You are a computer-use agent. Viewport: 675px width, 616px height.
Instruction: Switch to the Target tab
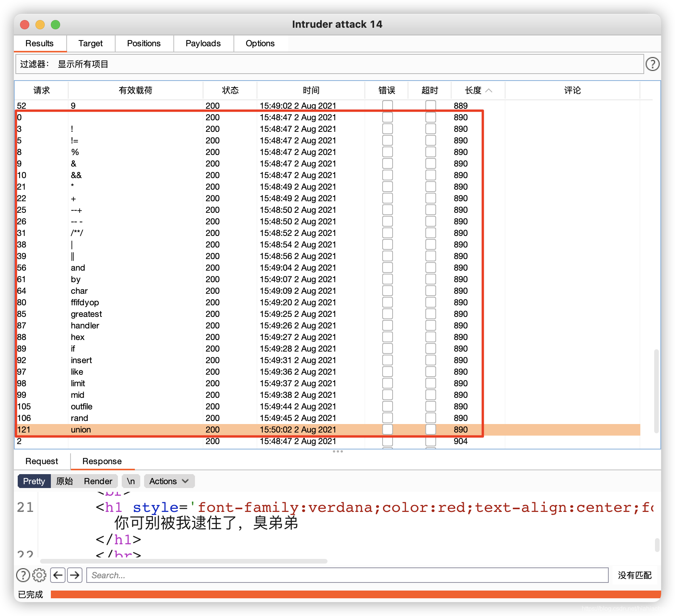pyautogui.click(x=91, y=44)
